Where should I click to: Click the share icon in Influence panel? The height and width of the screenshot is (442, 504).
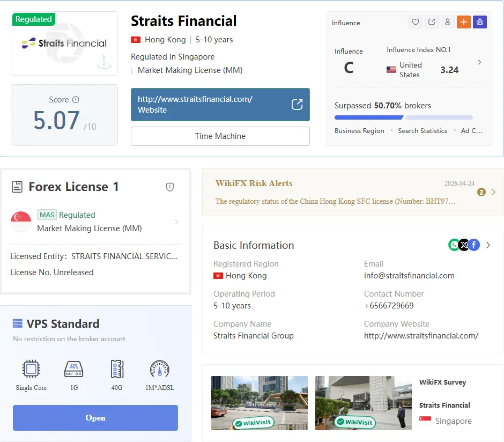(x=432, y=22)
